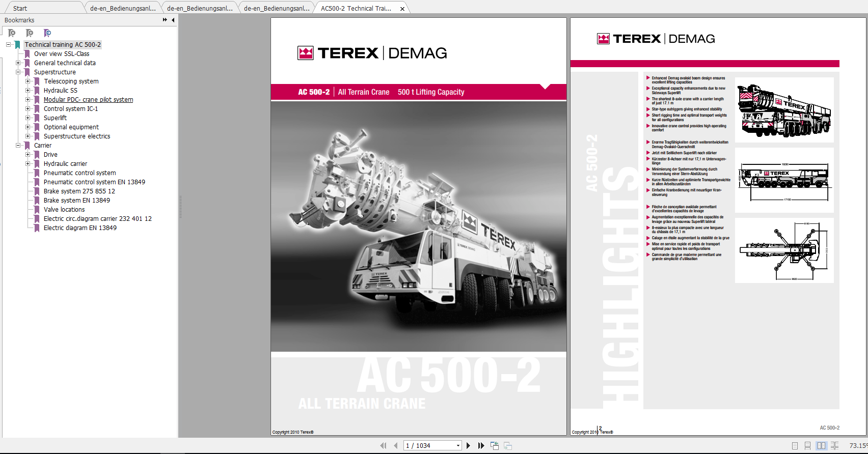Expand the Modular PDC- crane pilot system node

tap(28, 100)
